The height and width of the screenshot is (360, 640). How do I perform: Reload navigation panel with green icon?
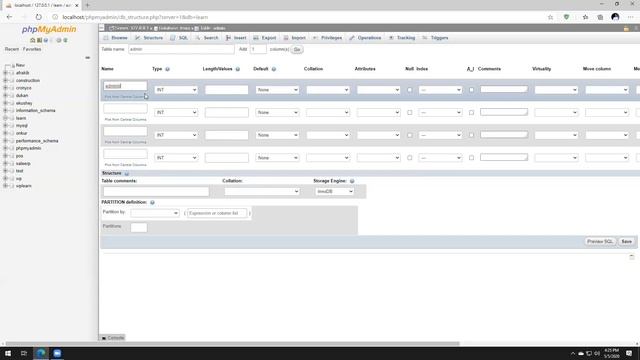coord(65,40)
